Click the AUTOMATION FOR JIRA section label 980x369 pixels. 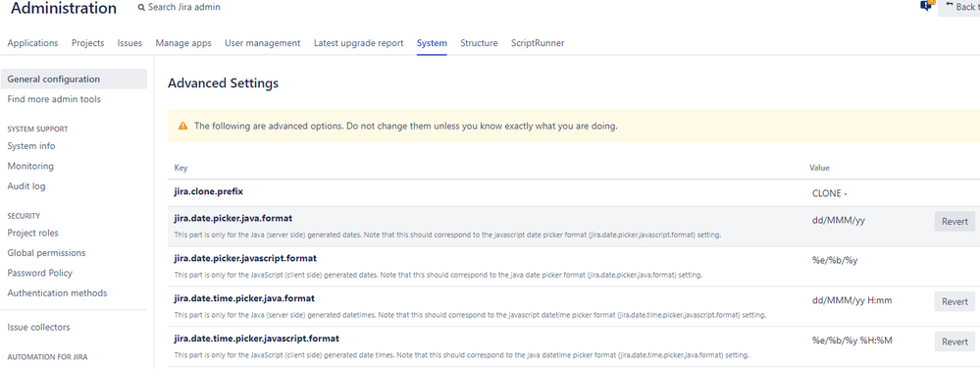pos(47,357)
